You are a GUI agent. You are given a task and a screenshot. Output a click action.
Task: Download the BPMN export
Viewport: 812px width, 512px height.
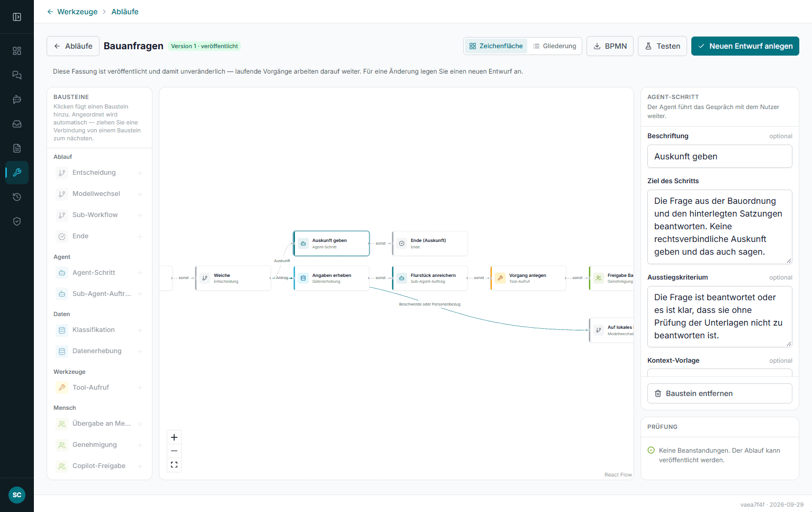(610, 46)
